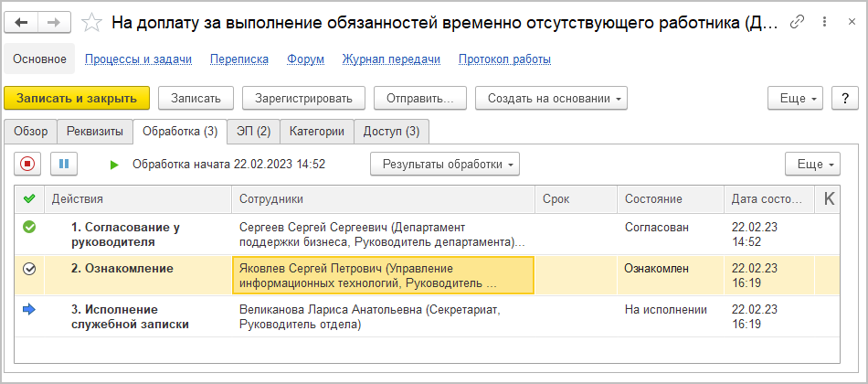Click the Зарегистрировать button

[304, 98]
